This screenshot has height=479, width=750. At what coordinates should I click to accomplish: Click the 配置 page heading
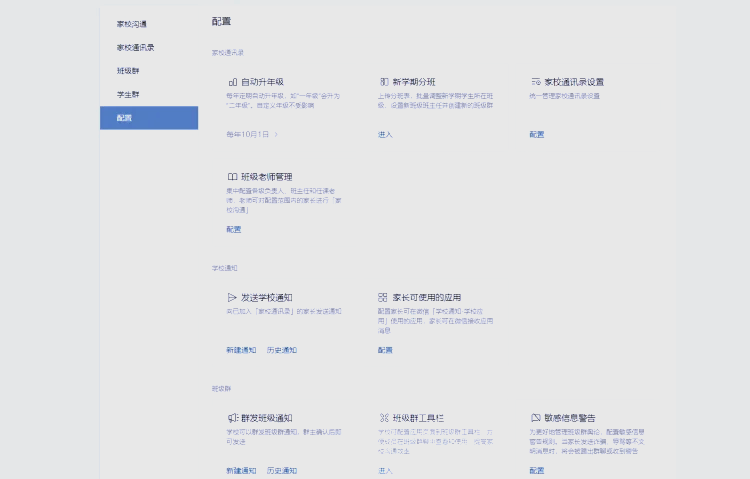221,21
